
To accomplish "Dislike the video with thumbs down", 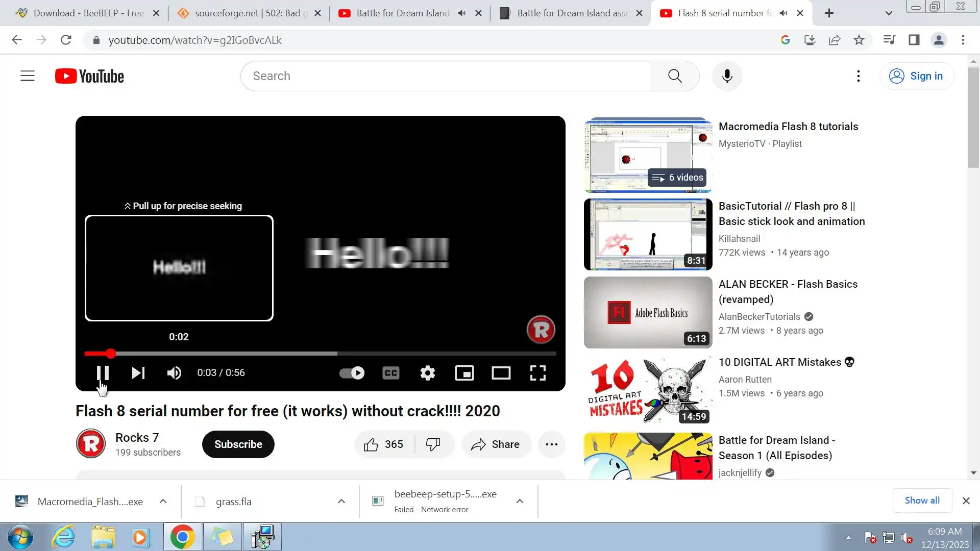I will (433, 444).
